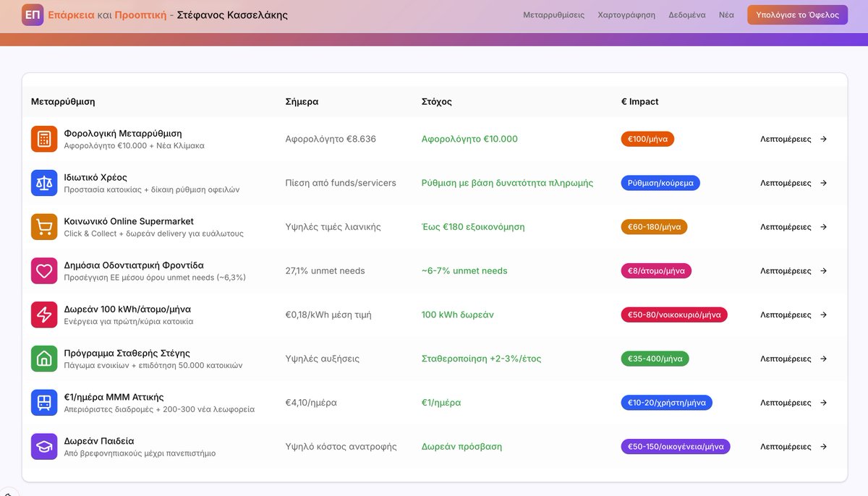868x496 pixels.
Task: Click the 100 kWh δωρεάν target cell
Action: tap(458, 315)
